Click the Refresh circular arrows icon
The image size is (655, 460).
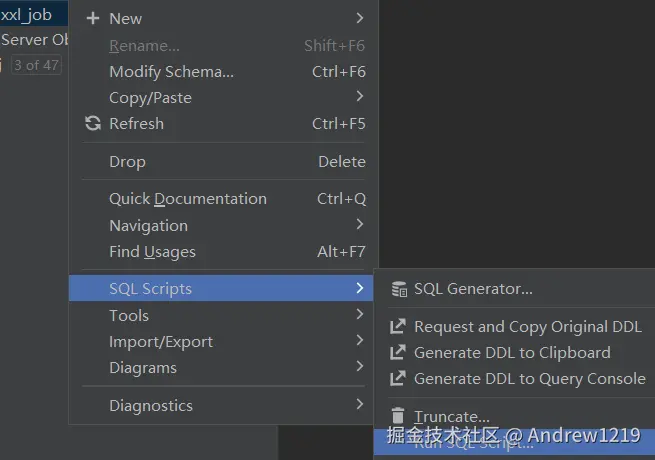[93, 123]
